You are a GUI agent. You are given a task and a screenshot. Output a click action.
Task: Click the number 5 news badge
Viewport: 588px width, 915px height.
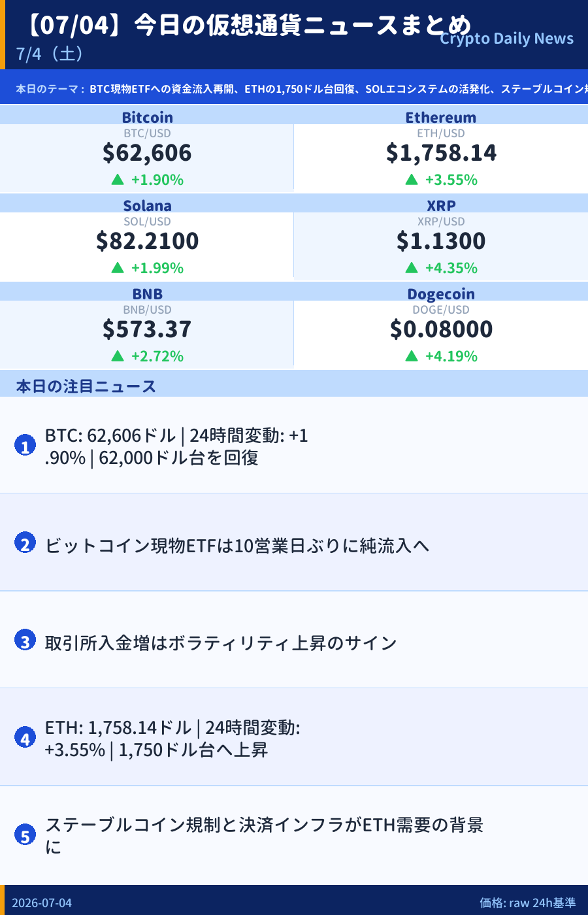pos(25,835)
